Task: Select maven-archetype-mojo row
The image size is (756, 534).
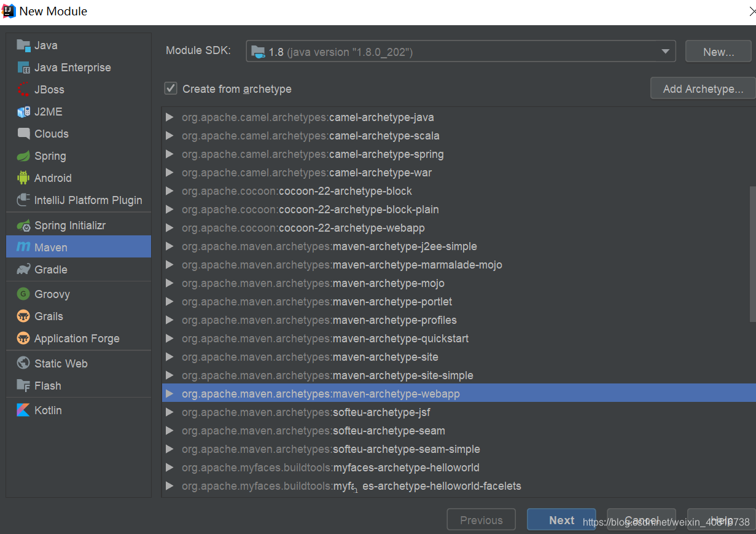Action: coord(459,283)
